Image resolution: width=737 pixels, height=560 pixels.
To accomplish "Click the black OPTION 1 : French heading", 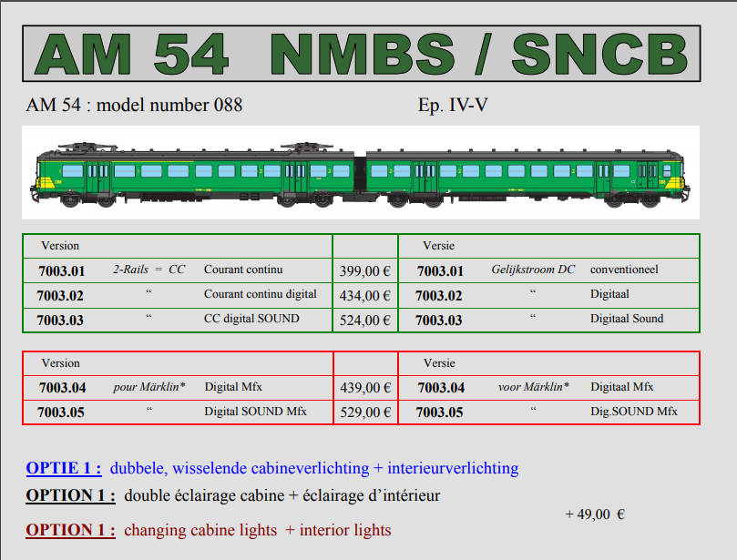I will pyautogui.click(x=70, y=495).
